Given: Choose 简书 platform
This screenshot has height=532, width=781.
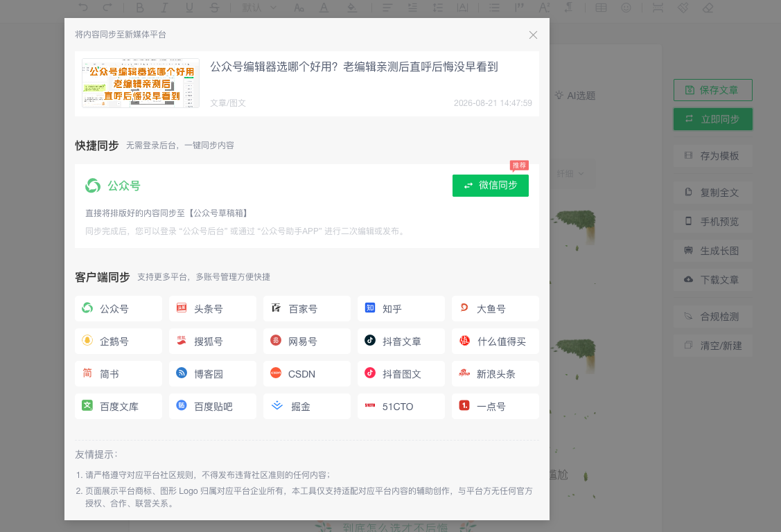Looking at the screenshot, I should pos(119,374).
